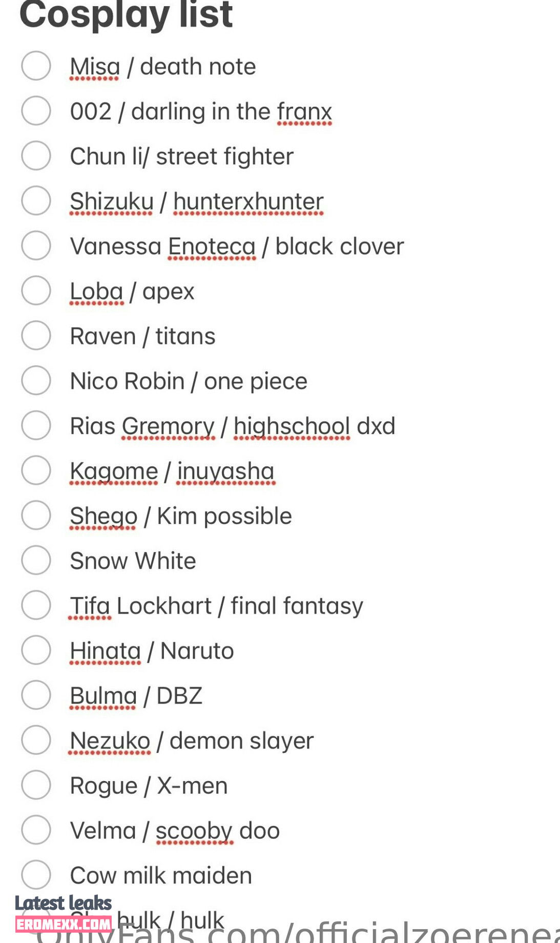560x943 pixels.
Task: Tick the Loba / apex checklist circle
Action: click(x=36, y=290)
